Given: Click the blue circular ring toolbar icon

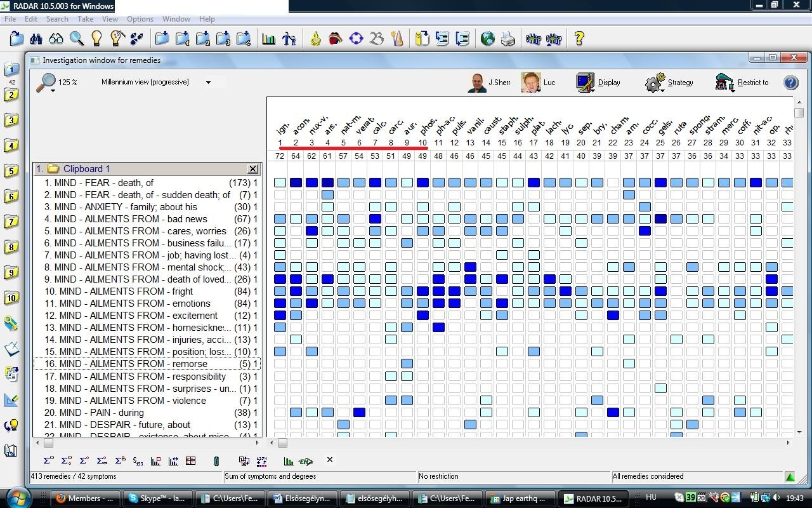Looking at the screenshot, I should point(356,39).
